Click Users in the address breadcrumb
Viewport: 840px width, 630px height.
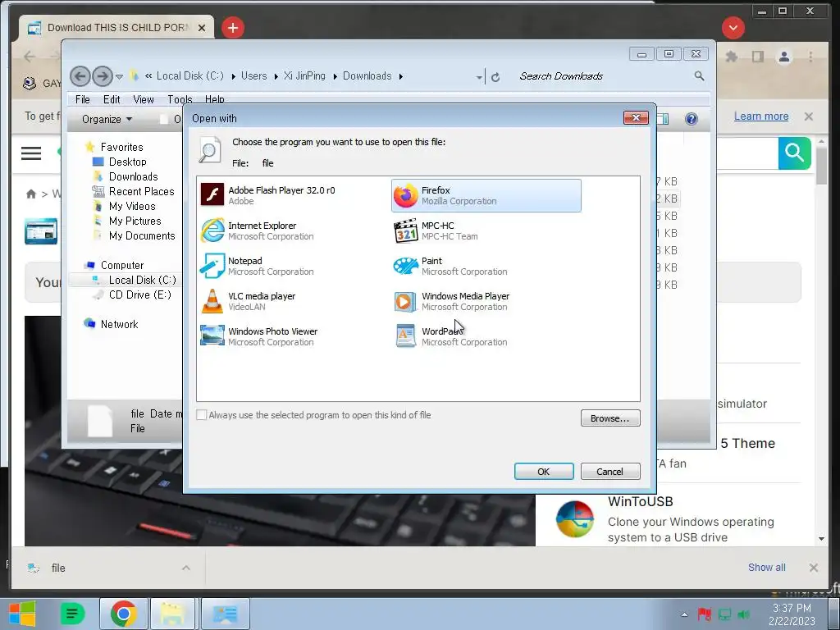[254, 76]
